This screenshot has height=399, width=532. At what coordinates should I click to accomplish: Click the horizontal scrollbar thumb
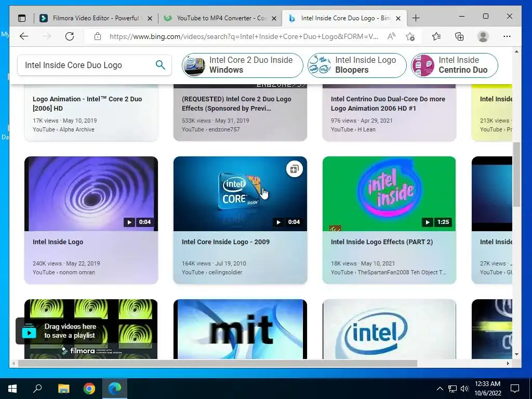tap(217, 363)
